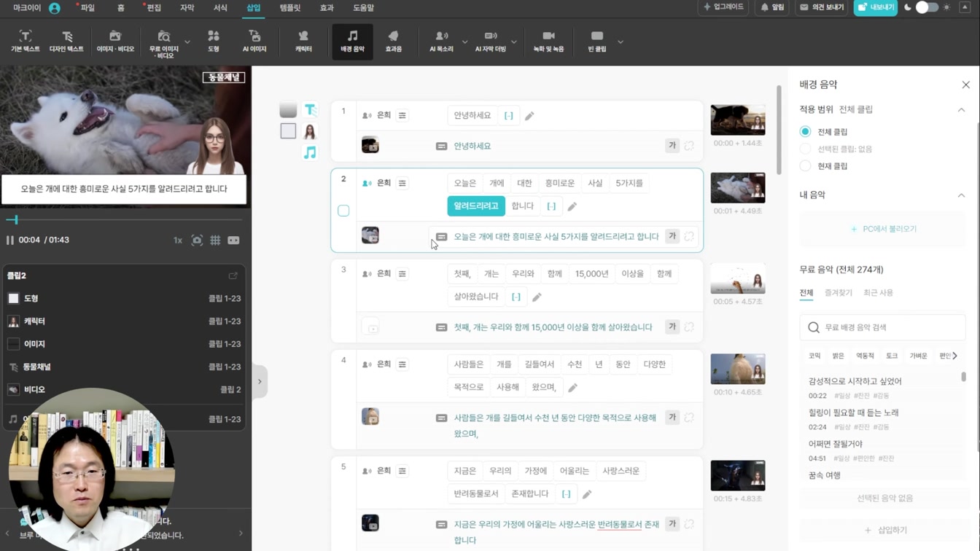Open the AI 이미지 generator
Image resolution: width=980 pixels, height=551 pixels.
point(254,42)
